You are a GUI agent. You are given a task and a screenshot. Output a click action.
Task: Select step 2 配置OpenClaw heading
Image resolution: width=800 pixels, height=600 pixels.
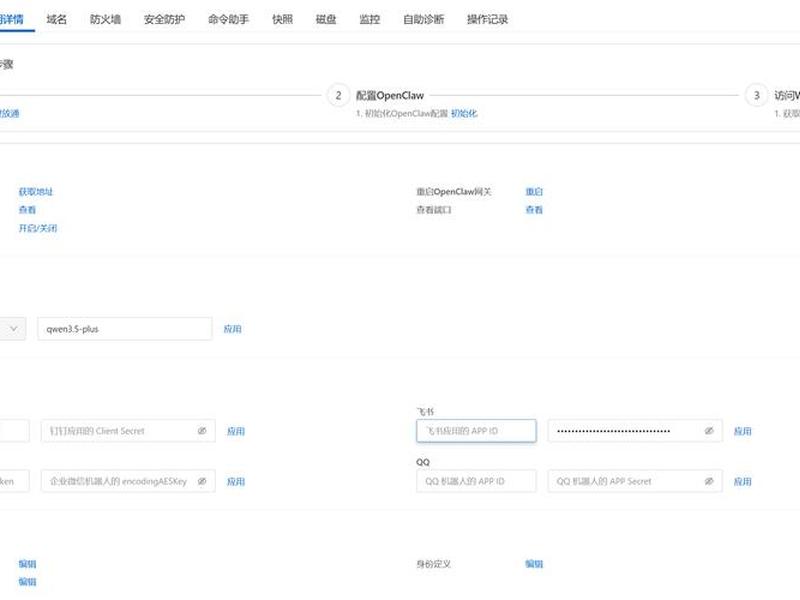click(x=390, y=95)
